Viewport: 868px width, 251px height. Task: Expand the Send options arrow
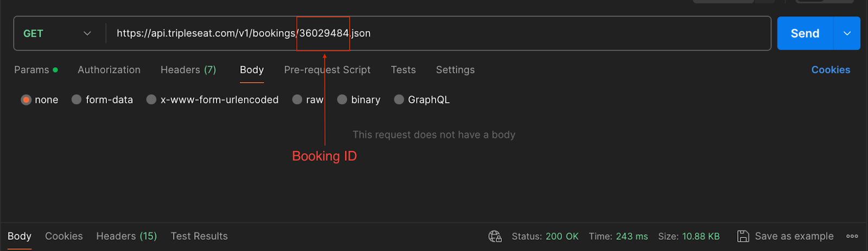(847, 34)
